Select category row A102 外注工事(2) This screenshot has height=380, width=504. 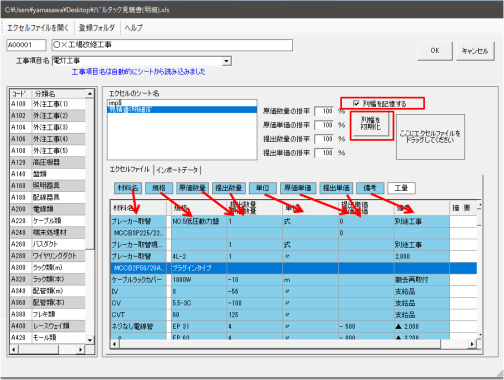[47, 116]
